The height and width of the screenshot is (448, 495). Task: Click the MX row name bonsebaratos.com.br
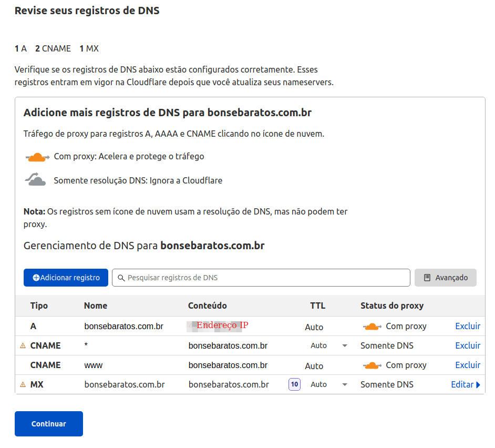125,384
